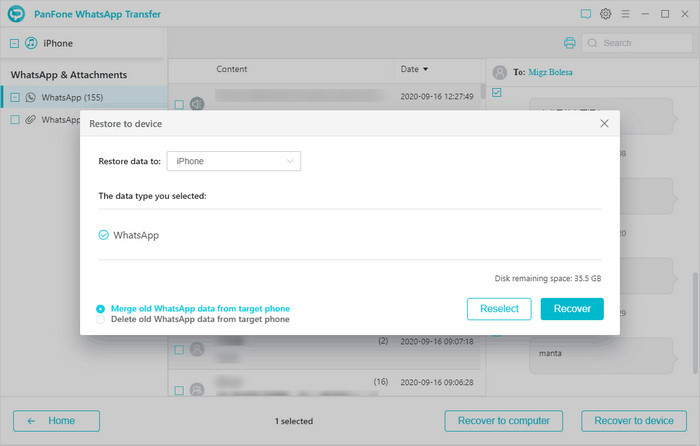Close the Restore to device dialog
Viewport: 700px width, 446px height.
pyautogui.click(x=604, y=123)
